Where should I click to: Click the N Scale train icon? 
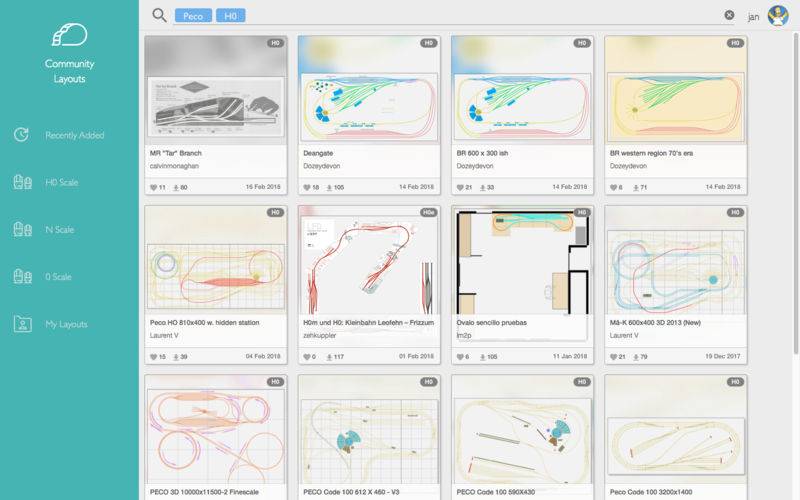point(22,230)
